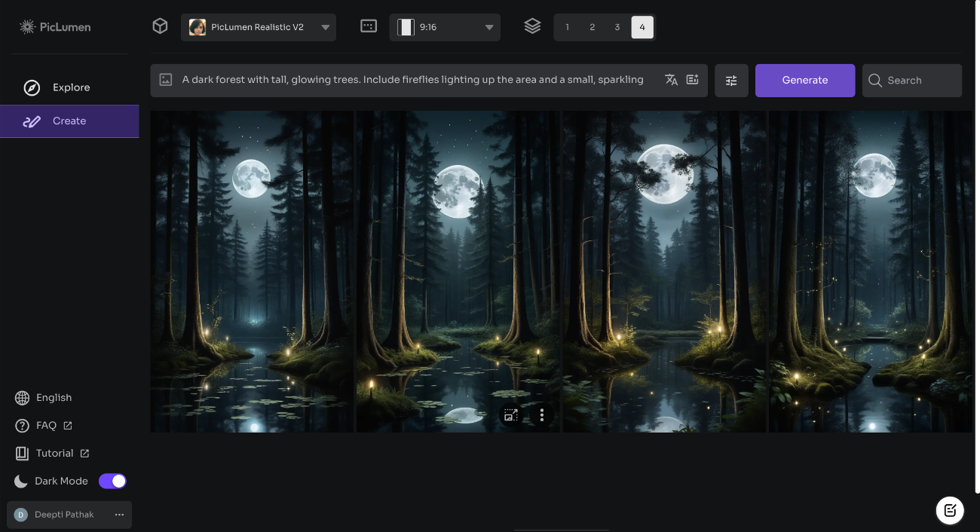This screenshot has height=532, width=980.
Task: Open the model selection cube icon
Action: (160, 25)
